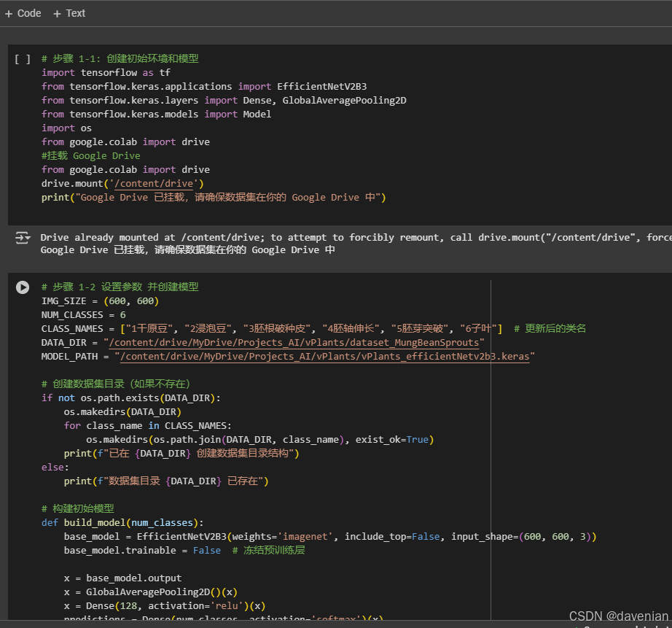
Task: Click the line 'x = GlobalAveragePooling2D()(x)'
Action: point(150,592)
